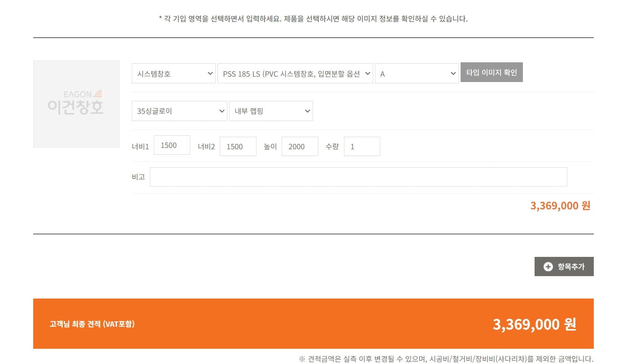Click the 너비2 label
Screen dimensions: 631x364
[x=206, y=147]
